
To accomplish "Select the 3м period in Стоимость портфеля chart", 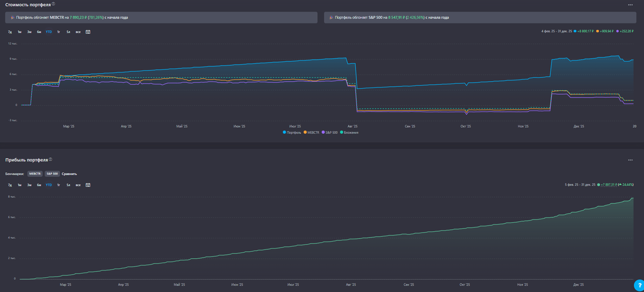I will point(30,32).
